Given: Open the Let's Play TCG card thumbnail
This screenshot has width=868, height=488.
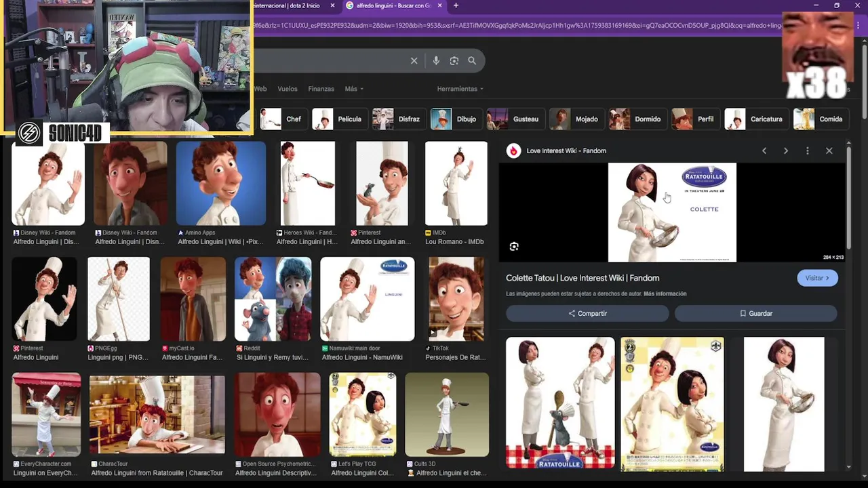Looking at the screenshot, I should [x=363, y=415].
